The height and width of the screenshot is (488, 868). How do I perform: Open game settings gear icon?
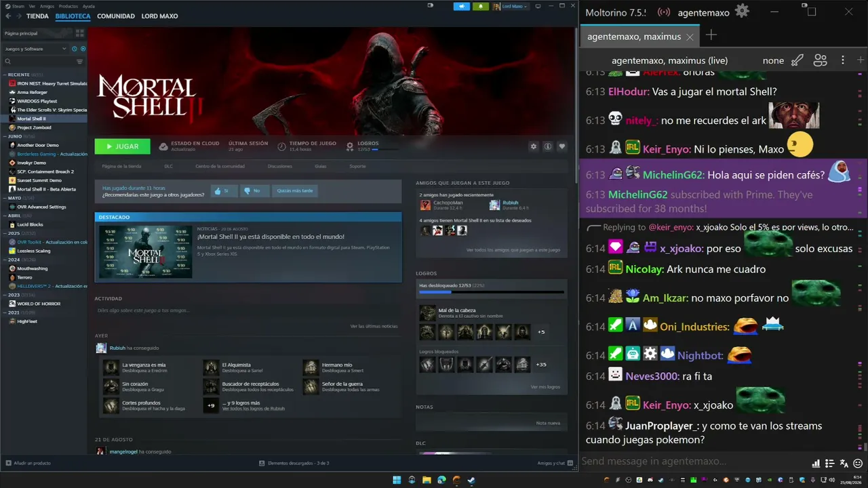pyautogui.click(x=534, y=146)
